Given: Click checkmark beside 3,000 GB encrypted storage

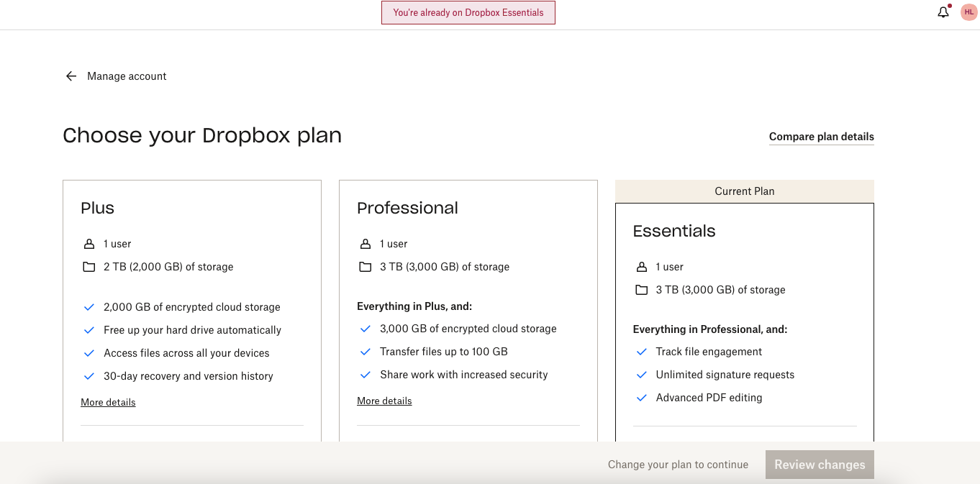Looking at the screenshot, I should (366, 329).
